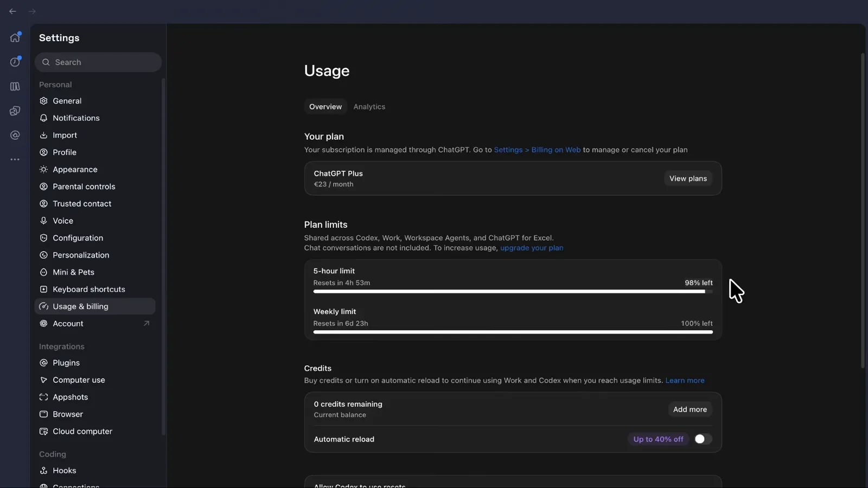Focus the settings Search field
Screen dimensions: 868x488
(x=98, y=62)
